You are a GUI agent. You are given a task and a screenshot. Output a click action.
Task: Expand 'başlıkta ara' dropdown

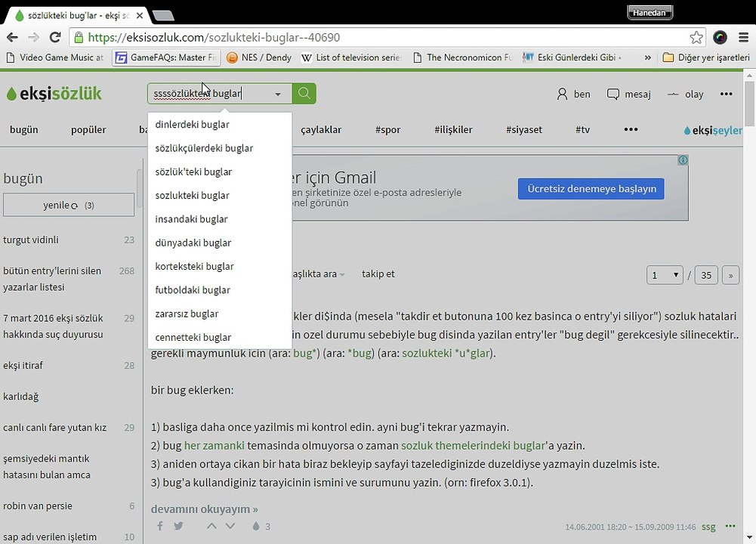pos(318,274)
